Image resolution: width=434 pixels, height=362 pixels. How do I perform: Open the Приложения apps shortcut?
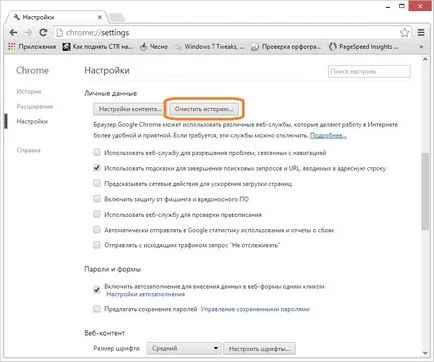[32, 47]
